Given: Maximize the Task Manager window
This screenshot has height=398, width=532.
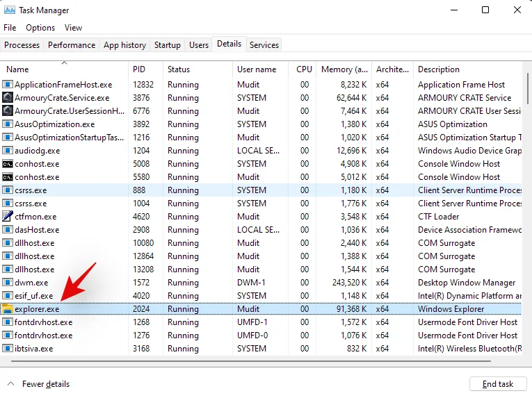Looking at the screenshot, I should point(485,10).
